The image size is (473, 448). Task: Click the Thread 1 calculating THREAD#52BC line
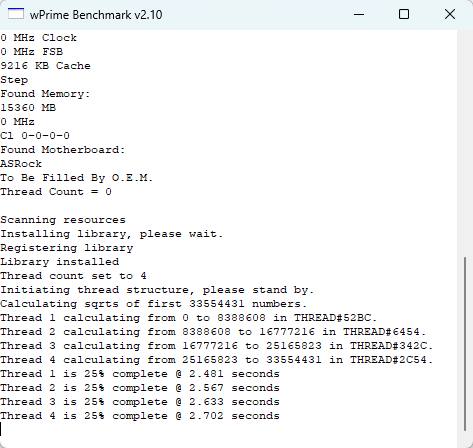tap(189, 318)
